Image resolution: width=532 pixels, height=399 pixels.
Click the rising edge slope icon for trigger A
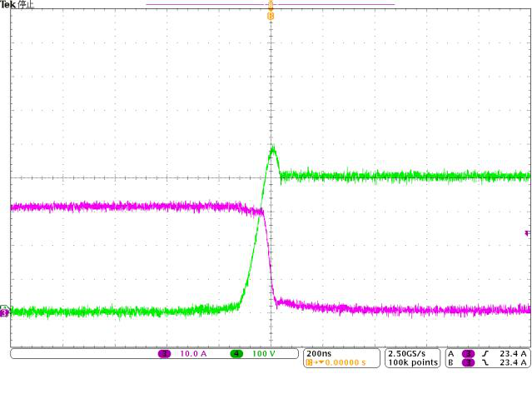click(485, 353)
